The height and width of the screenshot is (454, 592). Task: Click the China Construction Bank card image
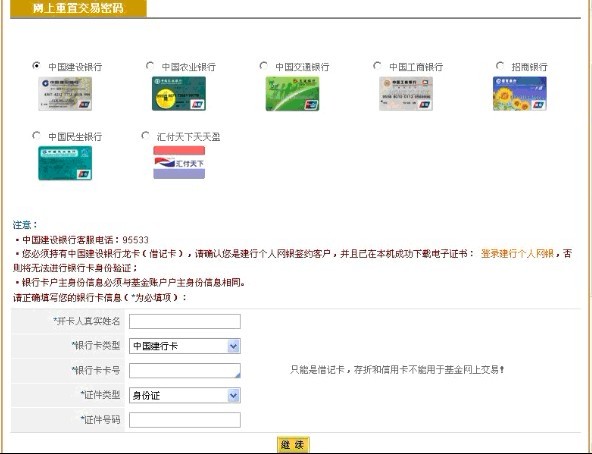pos(65,94)
